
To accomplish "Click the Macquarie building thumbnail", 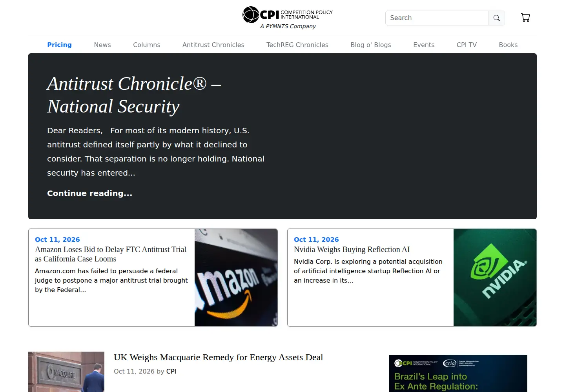I will click(66, 372).
